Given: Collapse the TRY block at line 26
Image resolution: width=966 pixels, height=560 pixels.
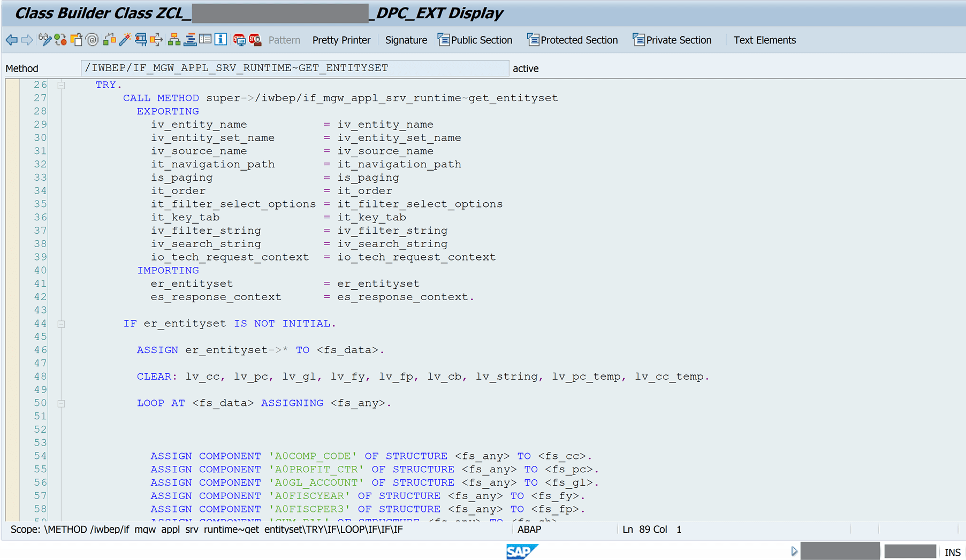Looking at the screenshot, I should [x=61, y=85].
